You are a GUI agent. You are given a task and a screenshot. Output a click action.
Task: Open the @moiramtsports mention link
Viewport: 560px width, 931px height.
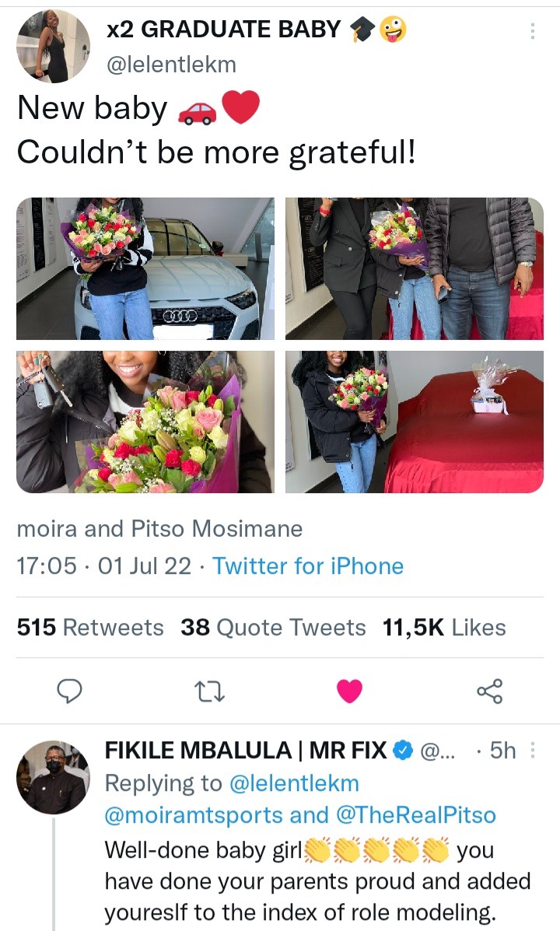tap(194, 815)
